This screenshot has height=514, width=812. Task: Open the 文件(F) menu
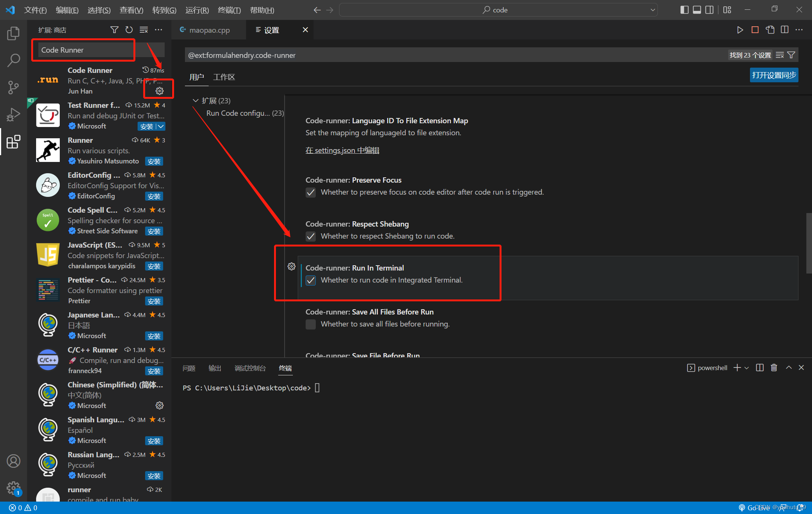[35, 10]
